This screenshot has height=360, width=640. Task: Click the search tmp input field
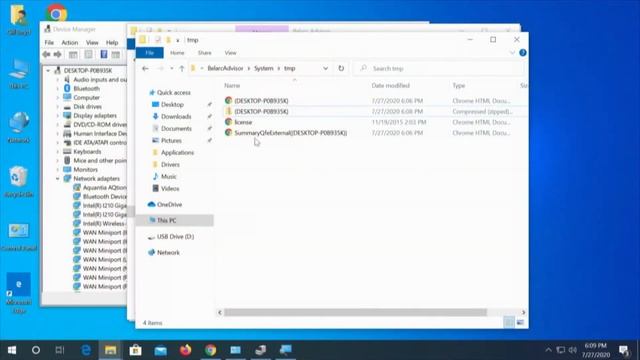(439, 68)
